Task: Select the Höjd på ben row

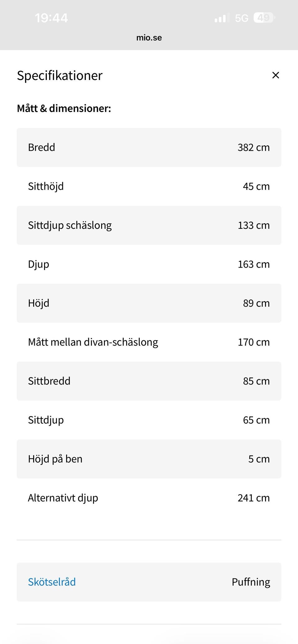Action: point(149,459)
